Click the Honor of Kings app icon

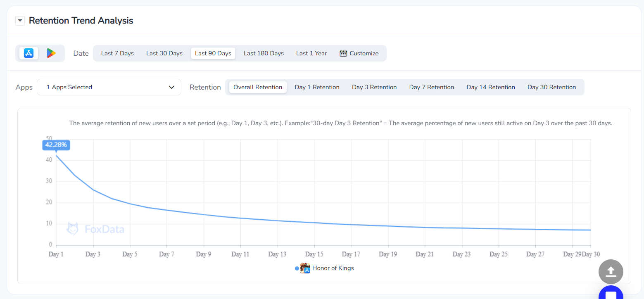305,268
